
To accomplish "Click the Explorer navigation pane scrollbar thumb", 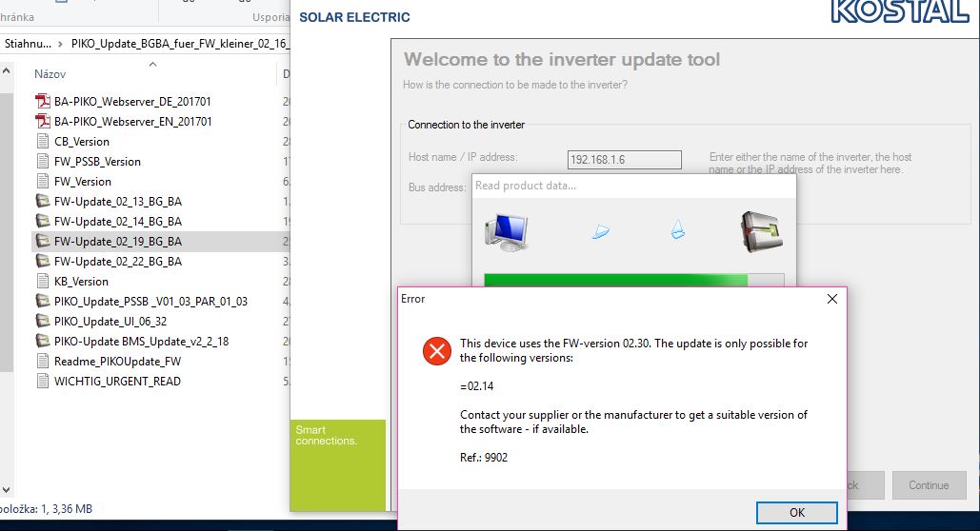I will click(x=7, y=232).
